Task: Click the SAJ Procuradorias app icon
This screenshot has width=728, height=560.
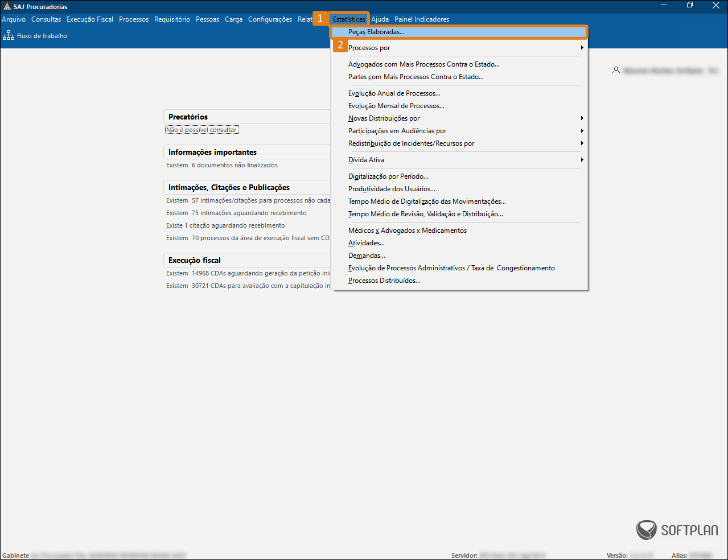Action: tap(7, 6)
